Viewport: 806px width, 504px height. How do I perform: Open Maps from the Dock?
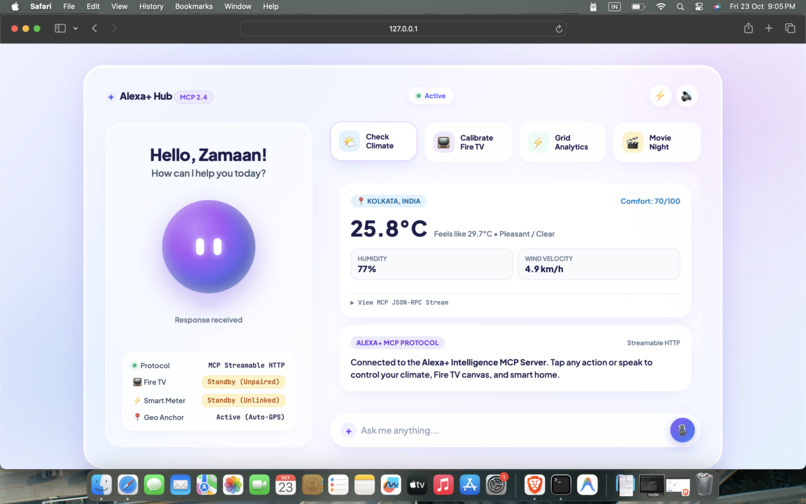tap(207, 484)
